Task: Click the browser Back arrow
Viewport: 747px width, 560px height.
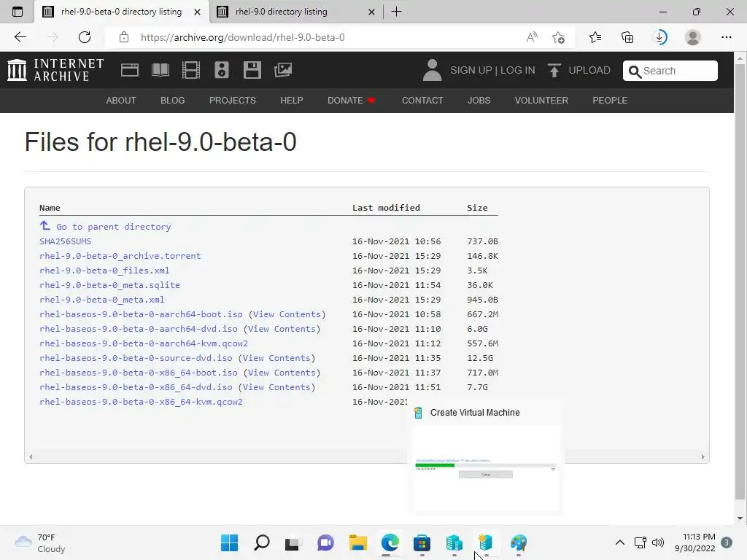Action: click(x=20, y=37)
